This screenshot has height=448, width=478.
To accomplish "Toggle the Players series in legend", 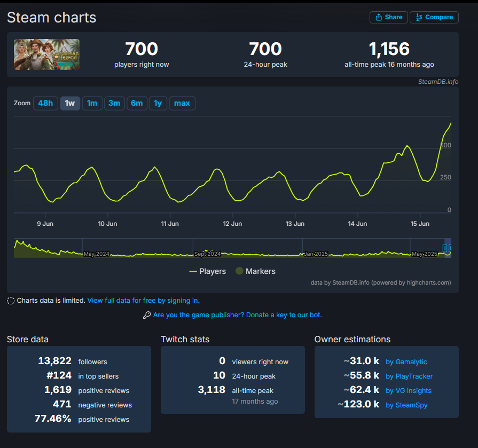I will click(208, 271).
